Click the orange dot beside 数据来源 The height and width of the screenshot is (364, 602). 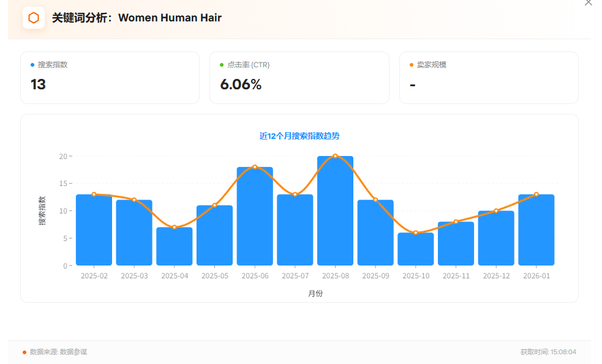point(24,352)
